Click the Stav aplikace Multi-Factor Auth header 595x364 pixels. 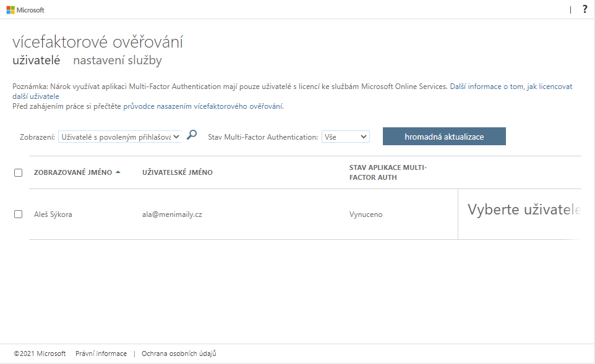[388, 172]
